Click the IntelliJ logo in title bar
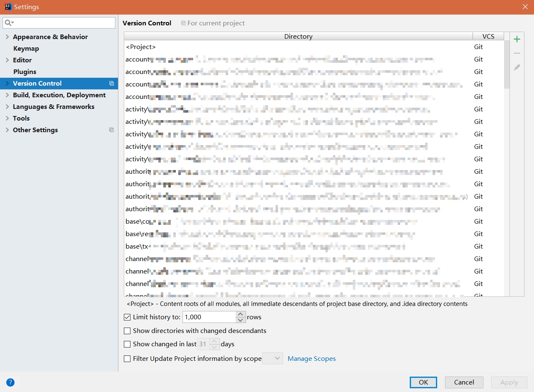534x392 pixels. tap(7, 7)
